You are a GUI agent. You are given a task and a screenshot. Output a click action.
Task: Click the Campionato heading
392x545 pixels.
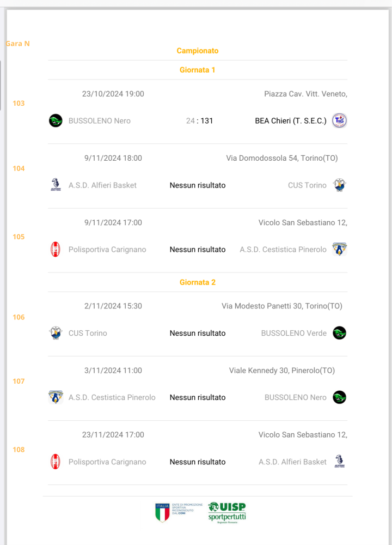pyautogui.click(x=198, y=51)
